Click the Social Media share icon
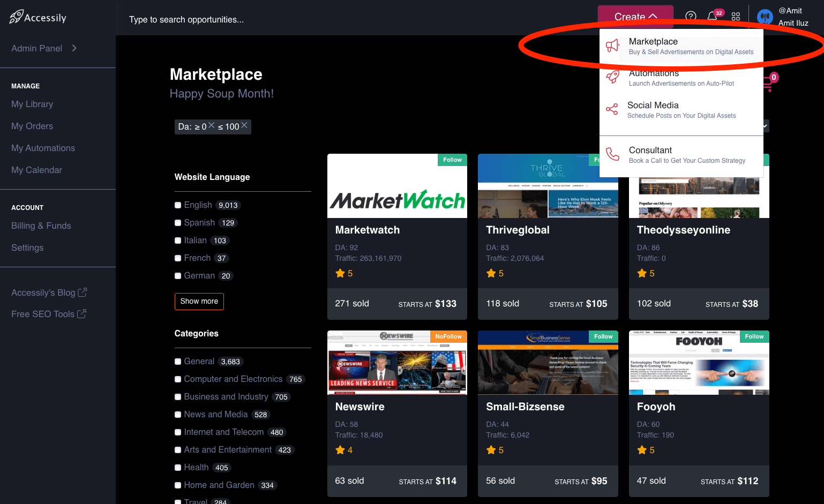 (612, 109)
